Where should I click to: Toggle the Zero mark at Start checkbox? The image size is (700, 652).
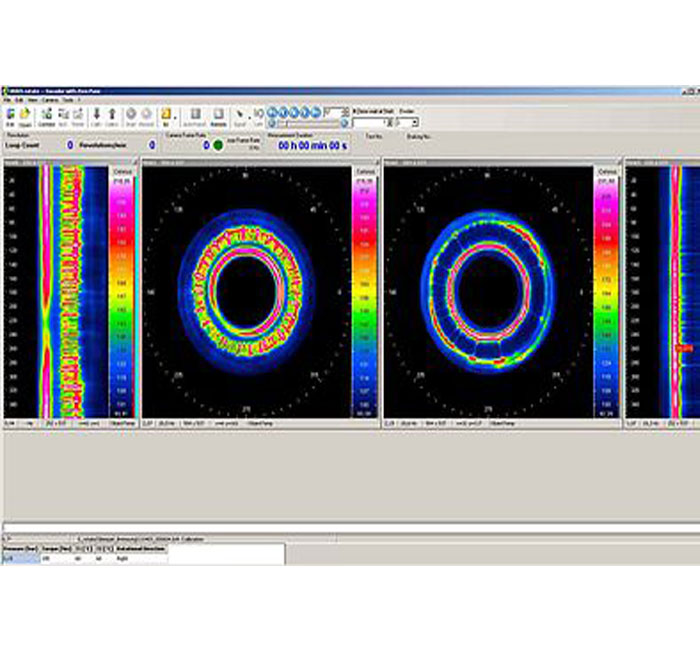pos(355,112)
